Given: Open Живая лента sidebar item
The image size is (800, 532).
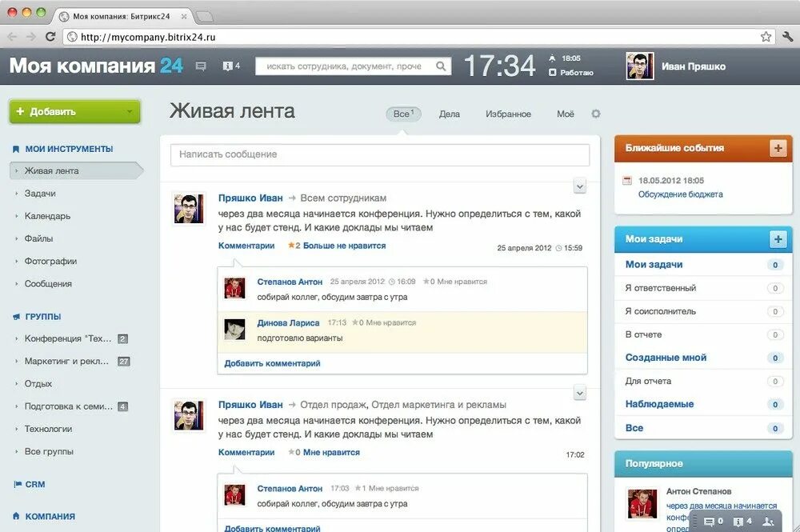Looking at the screenshot, I should click(x=76, y=171).
